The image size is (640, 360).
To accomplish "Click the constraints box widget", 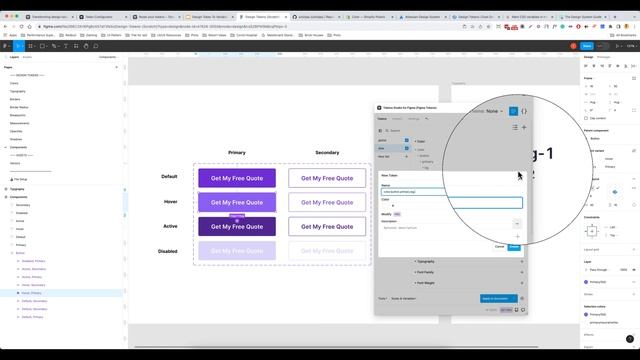I will 592,231.
